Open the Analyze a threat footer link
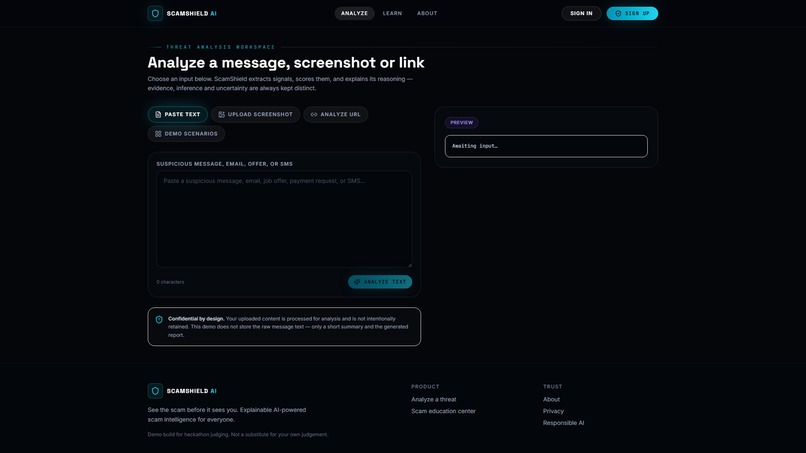806x453 pixels. coord(433,400)
